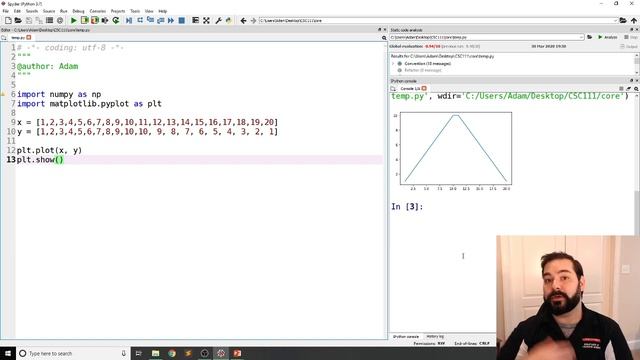This screenshot has width=640, height=360.
Task: Open the Debug menu
Action: click(x=78, y=11)
